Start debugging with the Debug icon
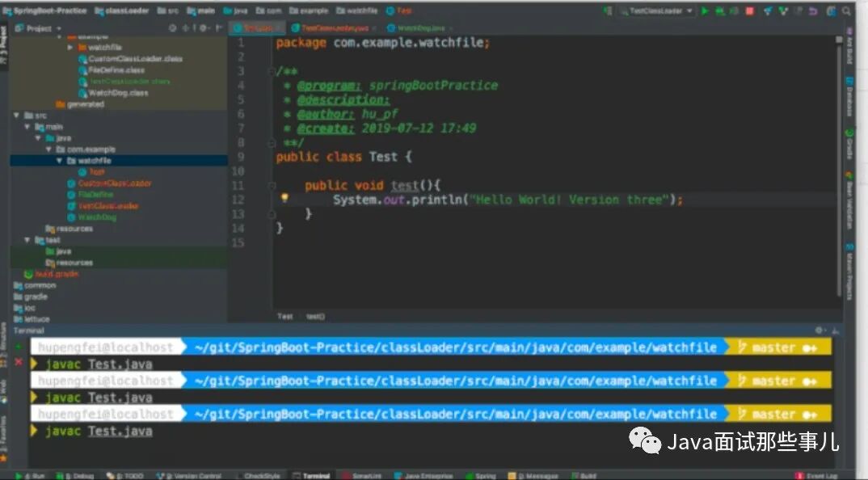The width and height of the screenshot is (868, 480). tap(720, 11)
